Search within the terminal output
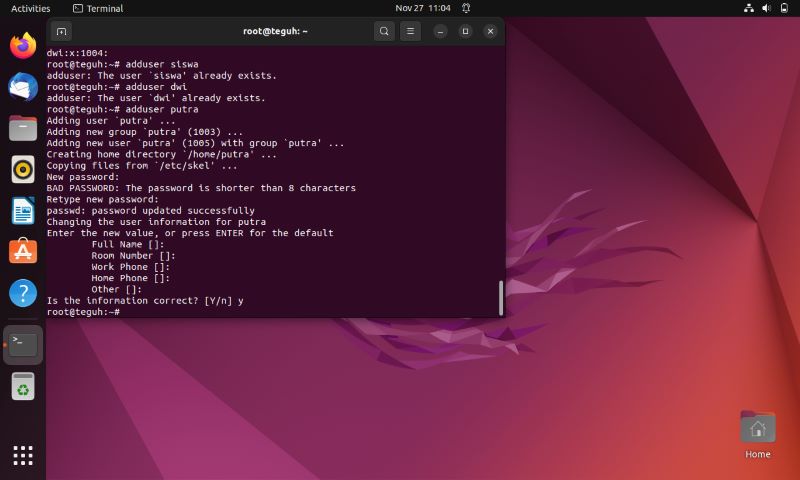The width and height of the screenshot is (800, 480). point(384,31)
